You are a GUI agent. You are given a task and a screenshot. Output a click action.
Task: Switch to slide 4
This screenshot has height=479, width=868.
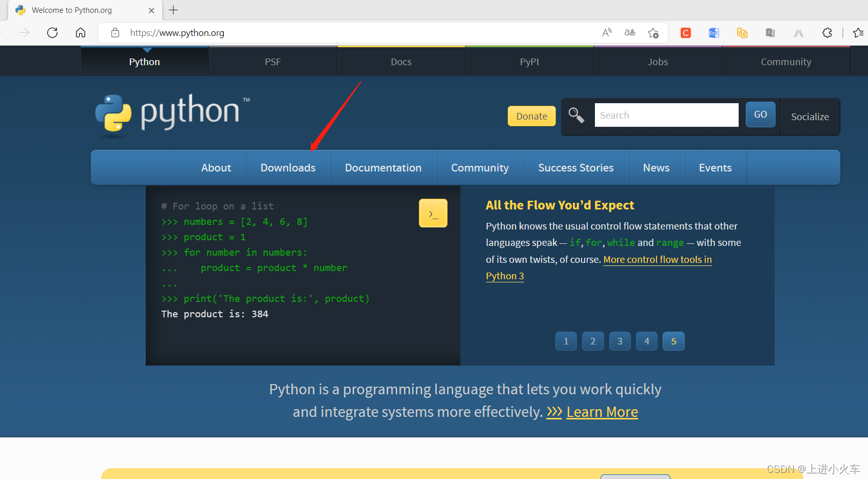(647, 341)
